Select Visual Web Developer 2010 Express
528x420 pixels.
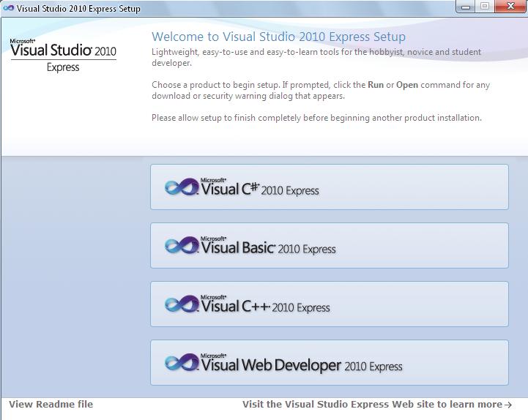330,363
